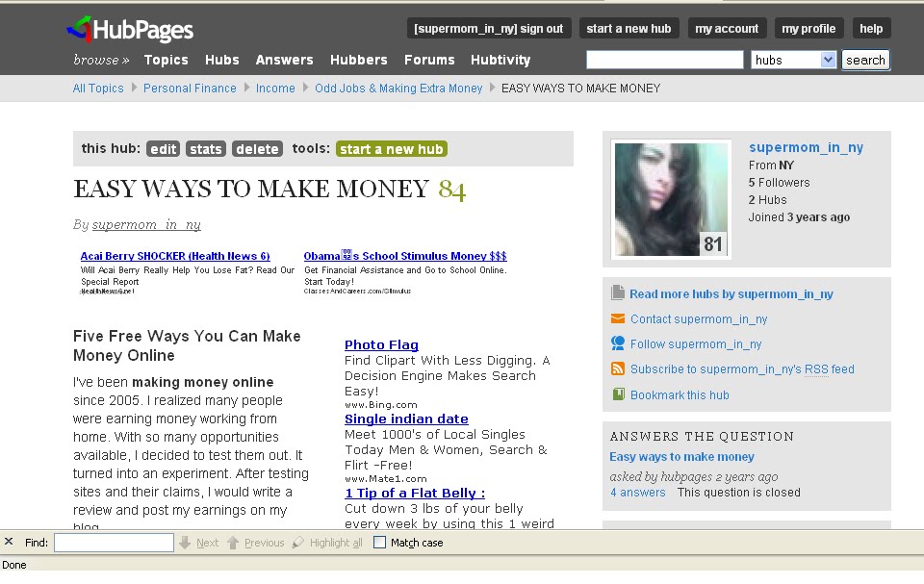Click Odd Jobs & Making Extra Money breadcrumb

pyautogui.click(x=398, y=88)
